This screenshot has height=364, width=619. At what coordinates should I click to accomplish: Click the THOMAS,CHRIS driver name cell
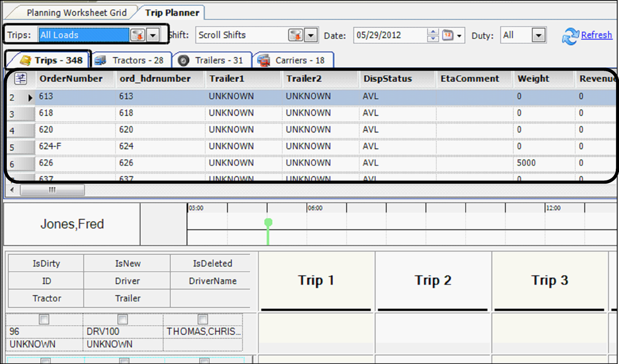point(203,333)
